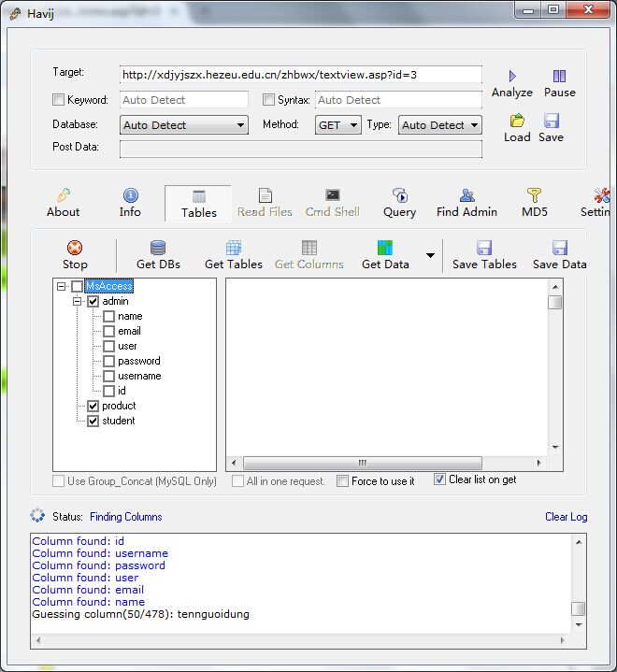
Task: Click the data grid vertical scrollbar thumb
Action: (x=555, y=302)
